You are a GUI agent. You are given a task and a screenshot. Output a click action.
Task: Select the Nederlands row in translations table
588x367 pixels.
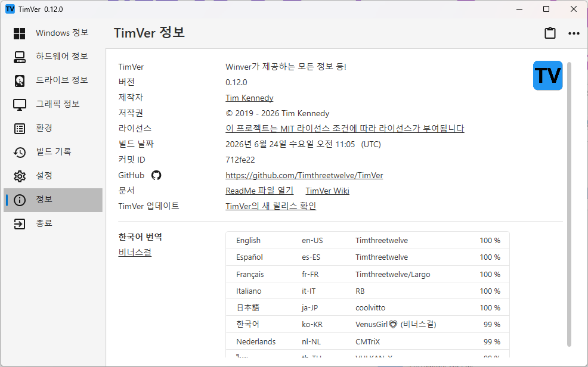pyautogui.click(x=367, y=341)
